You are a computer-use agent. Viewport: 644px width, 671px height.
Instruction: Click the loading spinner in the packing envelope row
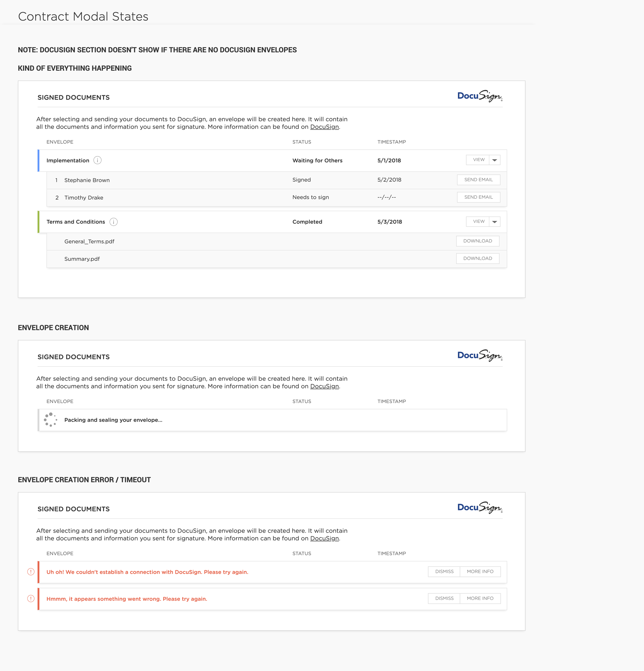pyautogui.click(x=51, y=420)
